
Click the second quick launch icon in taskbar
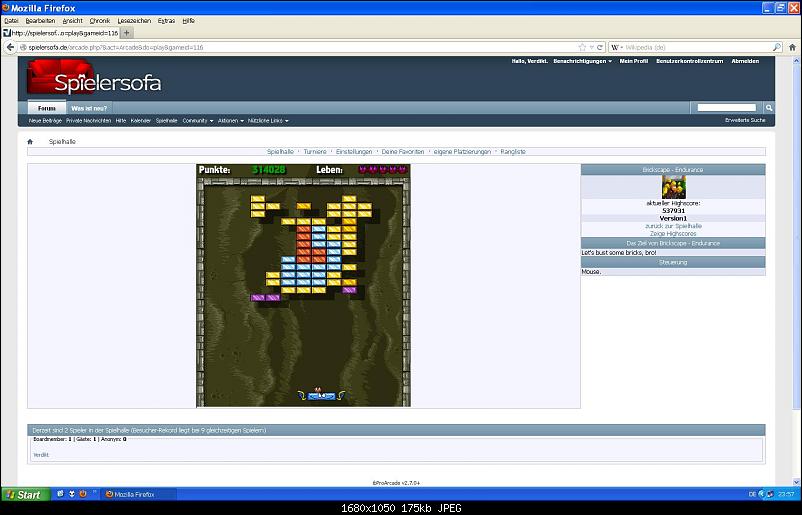point(72,494)
